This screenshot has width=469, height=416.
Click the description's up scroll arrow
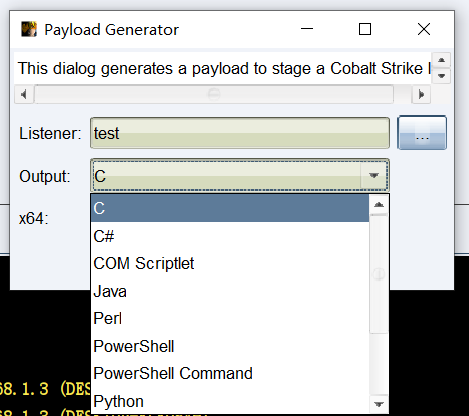pyautogui.click(x=442, y=60)
